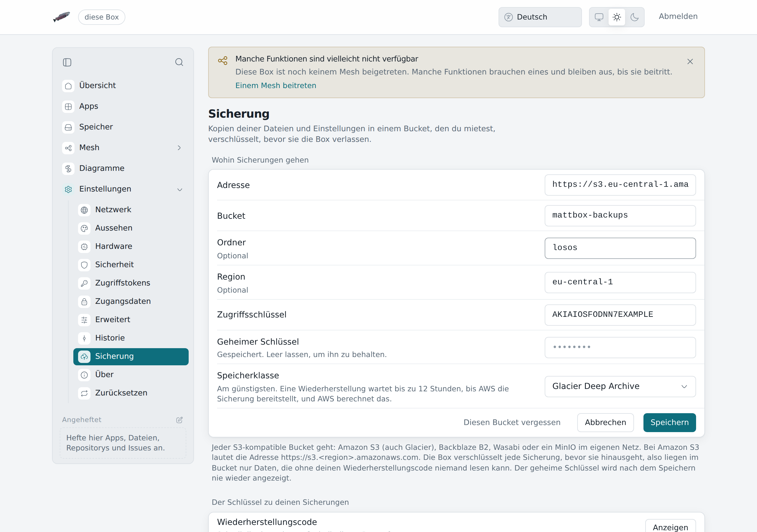Focus the Zugriffsschlüssel input field
The width and height of the screenshot is (757, 532).
coord(620,315)
